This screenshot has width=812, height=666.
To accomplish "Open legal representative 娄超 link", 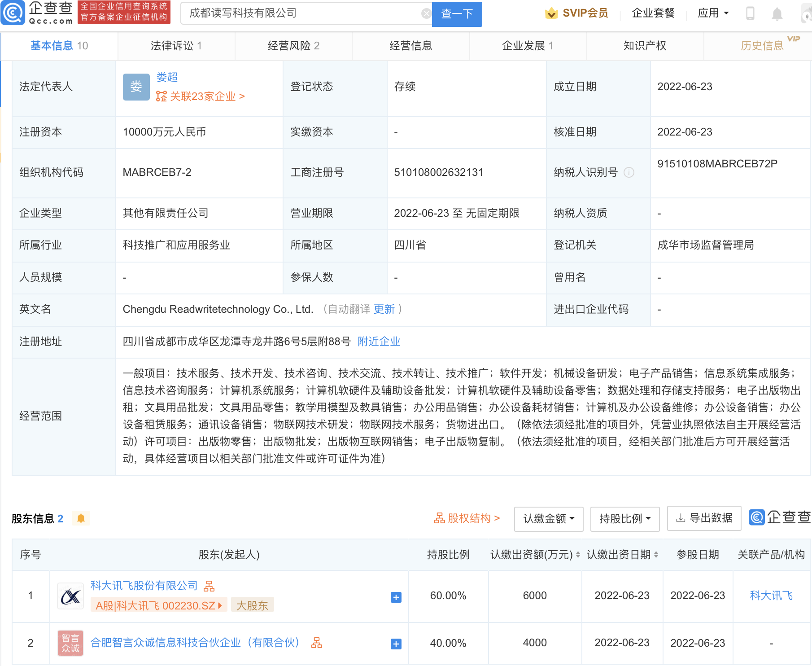I will (x=167, y=77).
